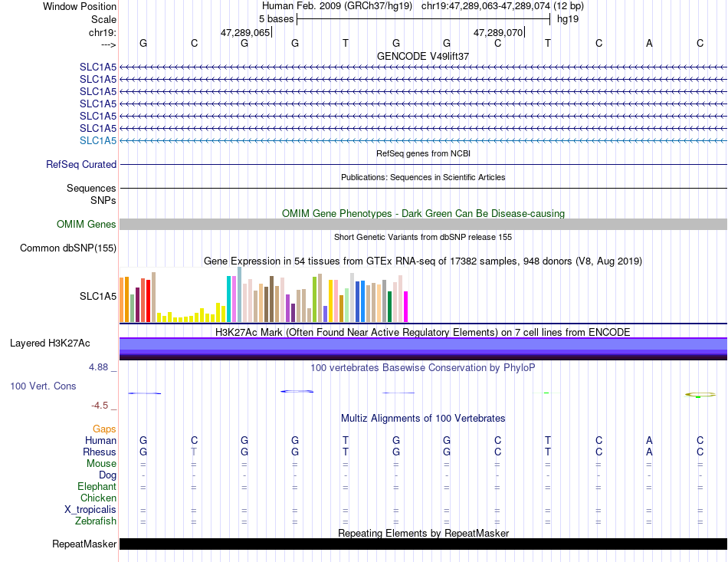Click the GENCODE V49lift37 track title
Screen dimensions: 728x562
[423, 56]
